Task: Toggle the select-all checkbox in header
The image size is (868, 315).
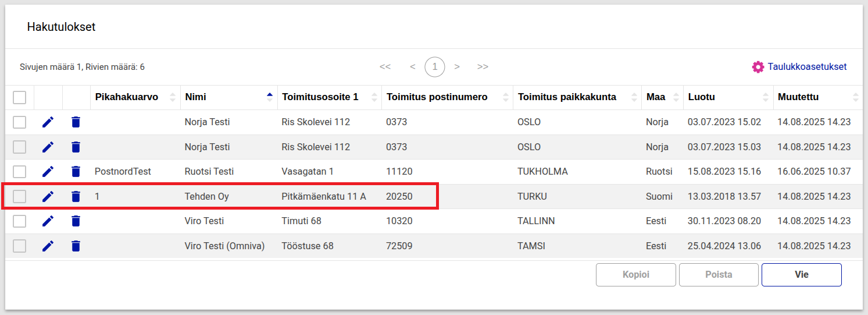Action: [x=20, y=97]
